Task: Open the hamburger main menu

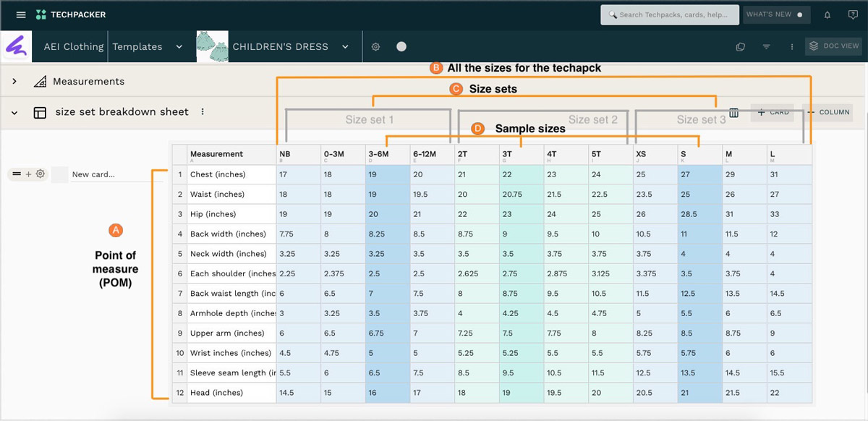Action: point(21,14)
